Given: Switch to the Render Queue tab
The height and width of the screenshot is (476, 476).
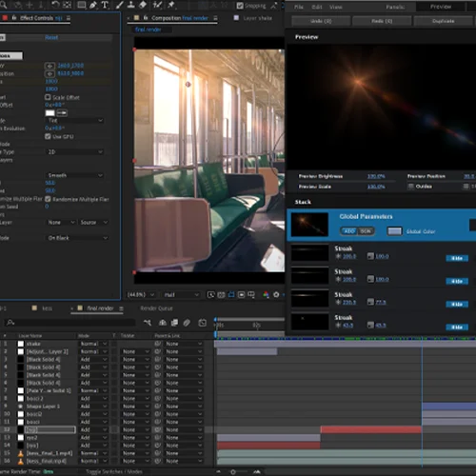Looking at the screenshot, I should point(156,308).
